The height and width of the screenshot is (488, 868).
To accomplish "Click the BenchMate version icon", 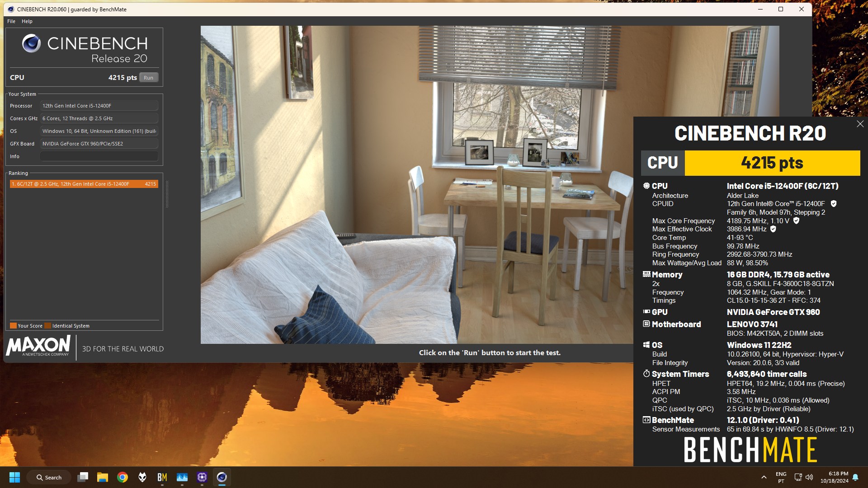I will (x=646, y=420).
